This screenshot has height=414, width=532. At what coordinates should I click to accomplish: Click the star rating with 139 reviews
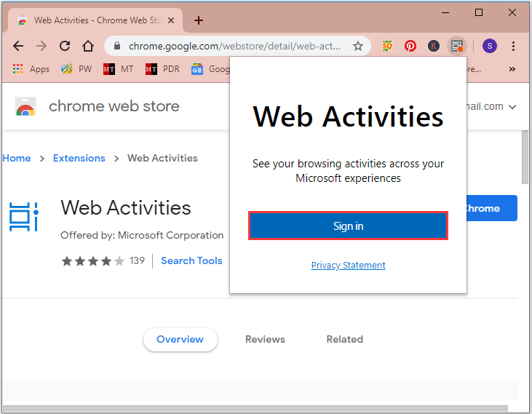tap(103, 261)
